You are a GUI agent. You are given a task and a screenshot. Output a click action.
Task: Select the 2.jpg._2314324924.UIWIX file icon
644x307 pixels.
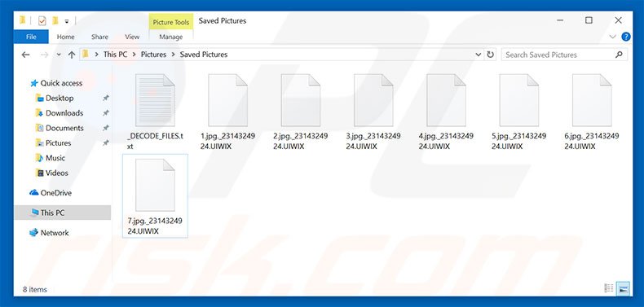pyautogui.click(x=300, y=100)
